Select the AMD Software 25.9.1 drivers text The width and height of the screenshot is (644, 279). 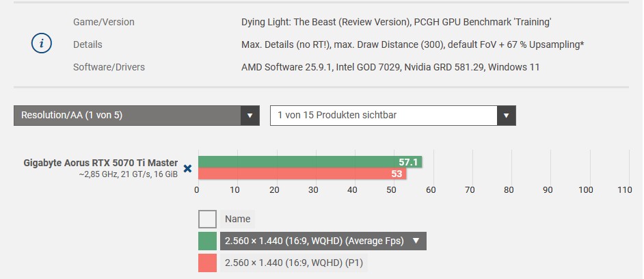390,67
